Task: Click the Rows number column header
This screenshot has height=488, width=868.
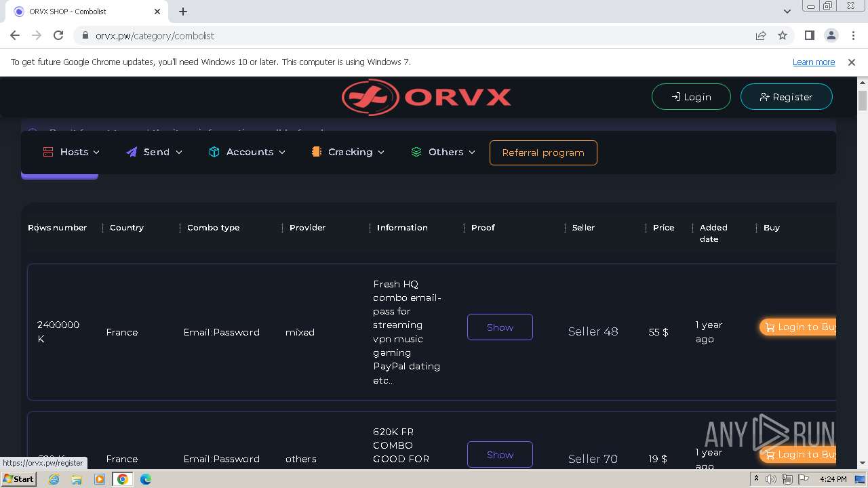Action: point(58,228)
